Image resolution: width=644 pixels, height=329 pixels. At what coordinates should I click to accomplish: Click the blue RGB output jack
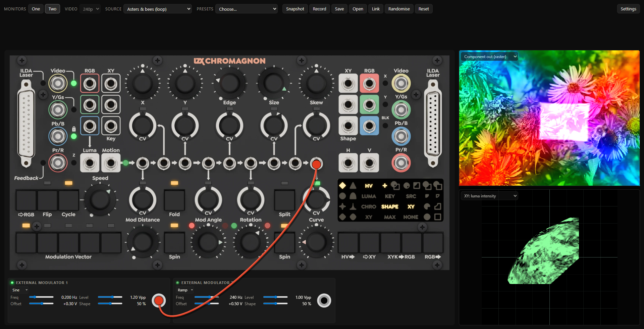click(x=369, y=126)
